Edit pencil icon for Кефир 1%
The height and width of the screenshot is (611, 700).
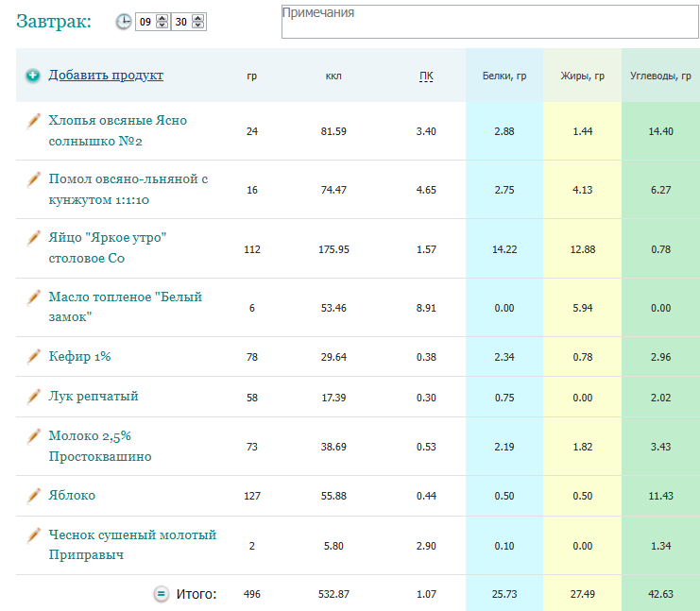click(x=33, y=356)
